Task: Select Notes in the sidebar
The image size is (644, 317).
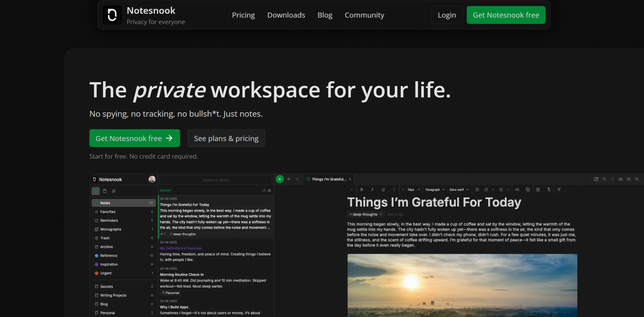Action: coord(124,203)
